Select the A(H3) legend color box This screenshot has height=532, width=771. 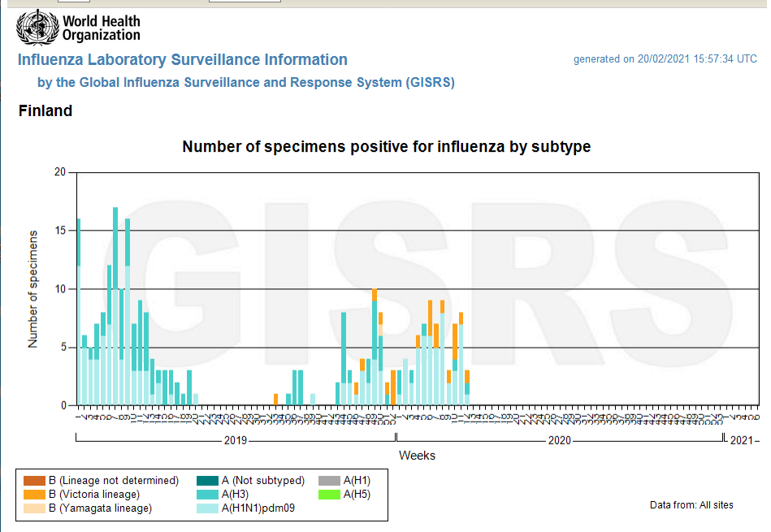point(208,495)
